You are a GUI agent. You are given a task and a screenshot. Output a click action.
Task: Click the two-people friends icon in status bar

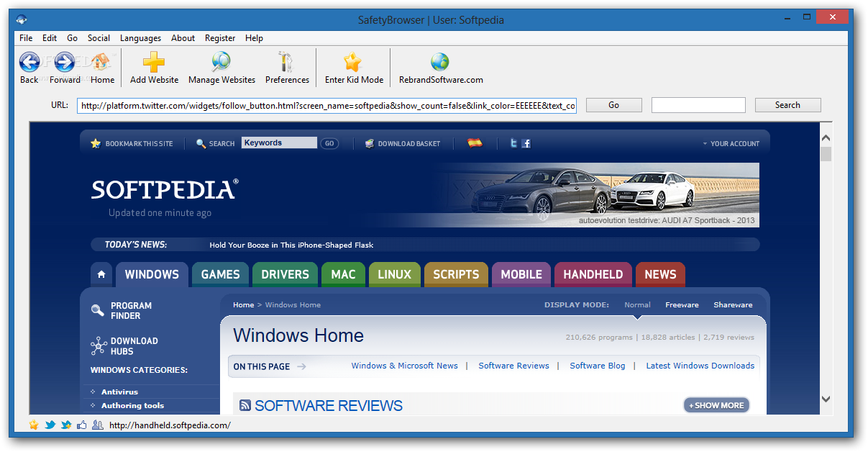click(98, 425)
